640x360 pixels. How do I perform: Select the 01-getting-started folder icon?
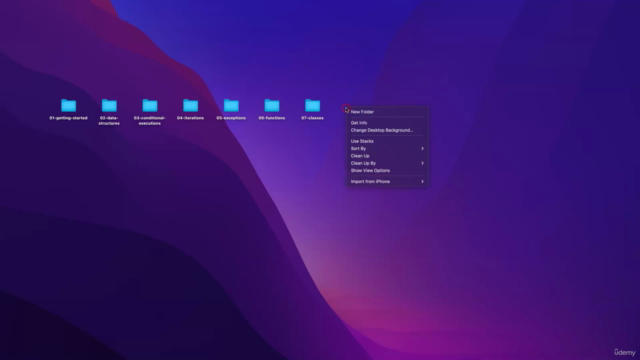(x=69, y=105)
